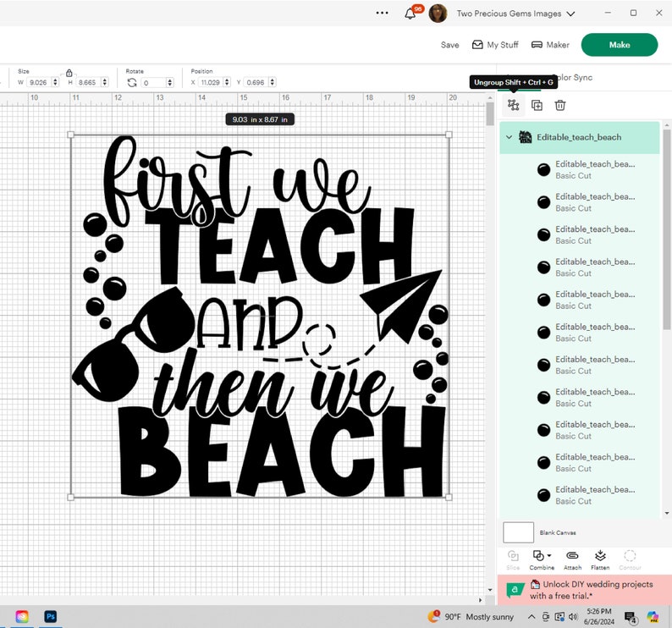Select the last visible Basic Cut layer row
Image resolution: width=672 pixels, height=628 pixels.
click(x=580, y=495)
